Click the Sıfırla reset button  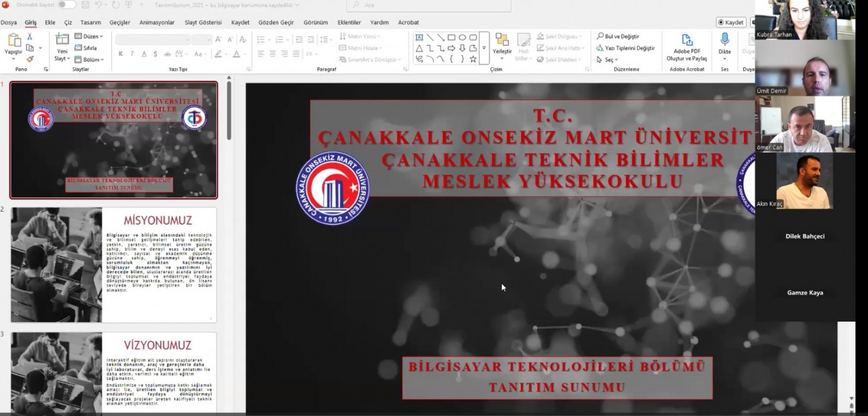(x=86, y=48)
